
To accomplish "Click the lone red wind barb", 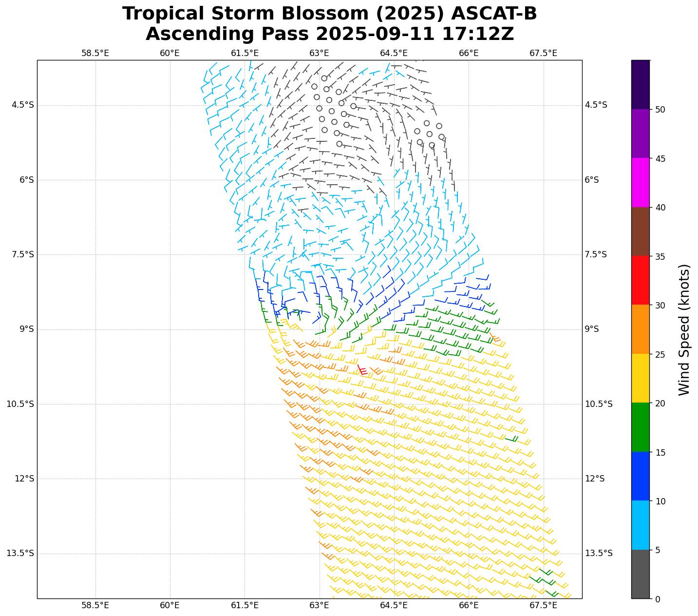I will click(361, 370).
